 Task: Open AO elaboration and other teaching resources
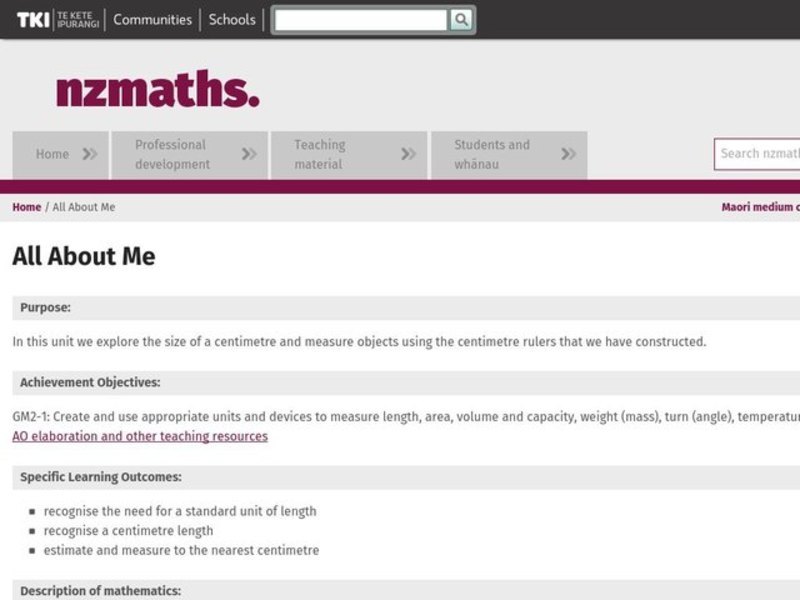coord(140,436)
